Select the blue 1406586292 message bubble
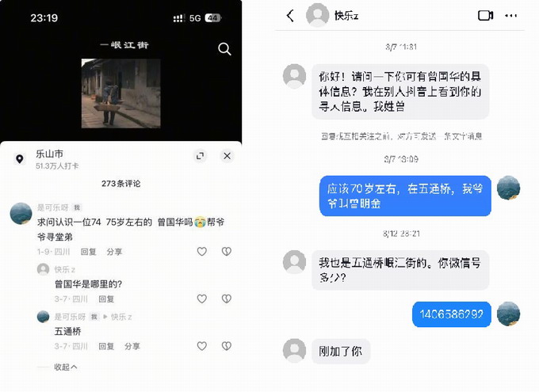 click(451, 314)
